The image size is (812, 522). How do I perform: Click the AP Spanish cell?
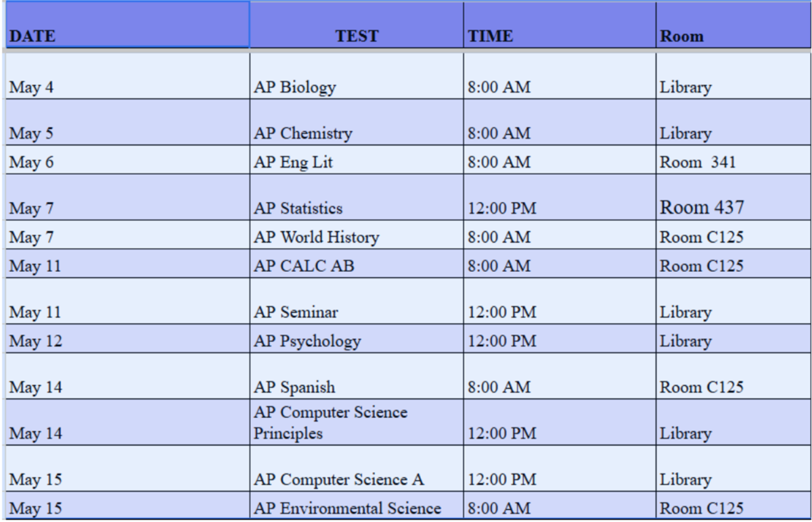click(357, 377)
